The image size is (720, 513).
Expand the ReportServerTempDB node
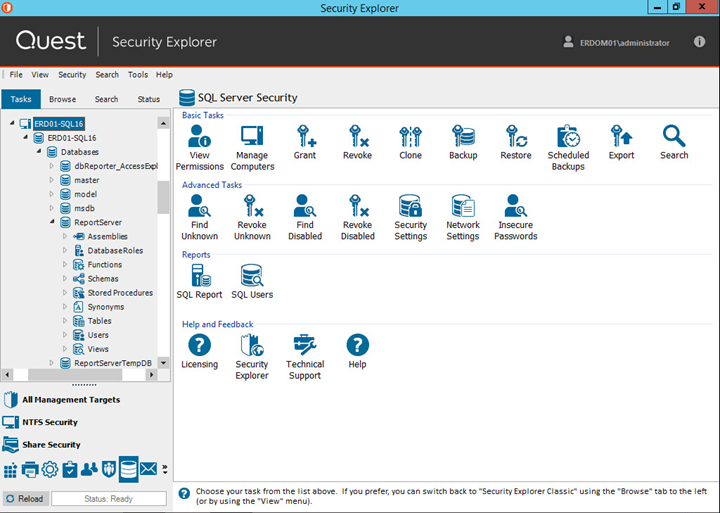coord(52,363)
